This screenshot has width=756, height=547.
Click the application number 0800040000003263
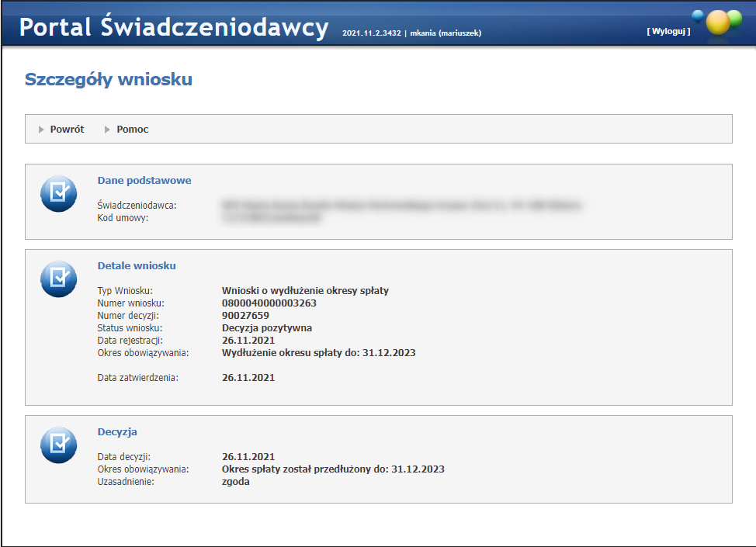coord(269,303)
